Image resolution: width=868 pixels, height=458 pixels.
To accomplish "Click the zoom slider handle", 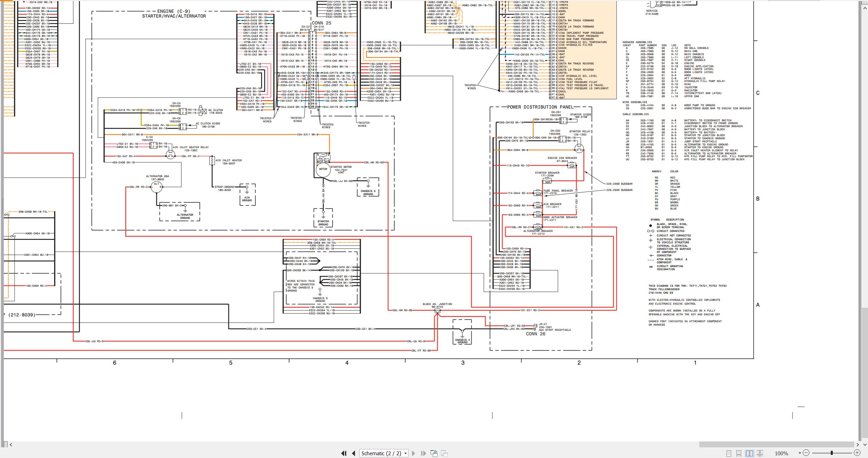I will [832, 453].
